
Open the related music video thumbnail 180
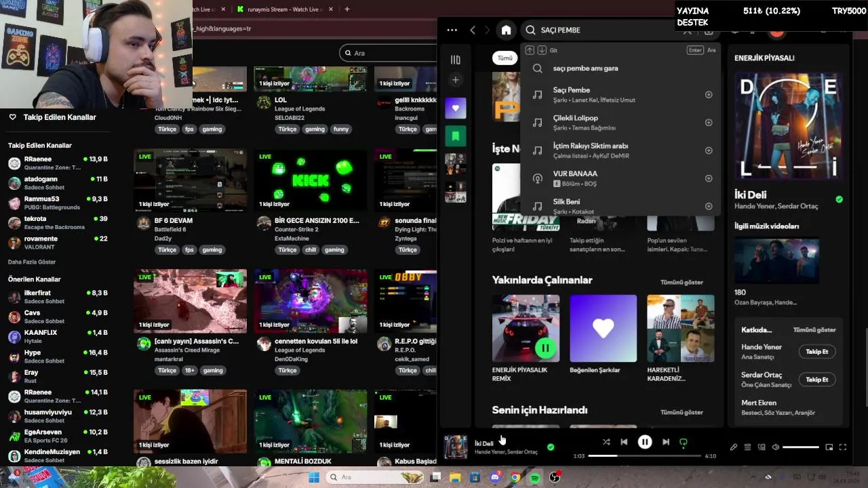[776, 261]
